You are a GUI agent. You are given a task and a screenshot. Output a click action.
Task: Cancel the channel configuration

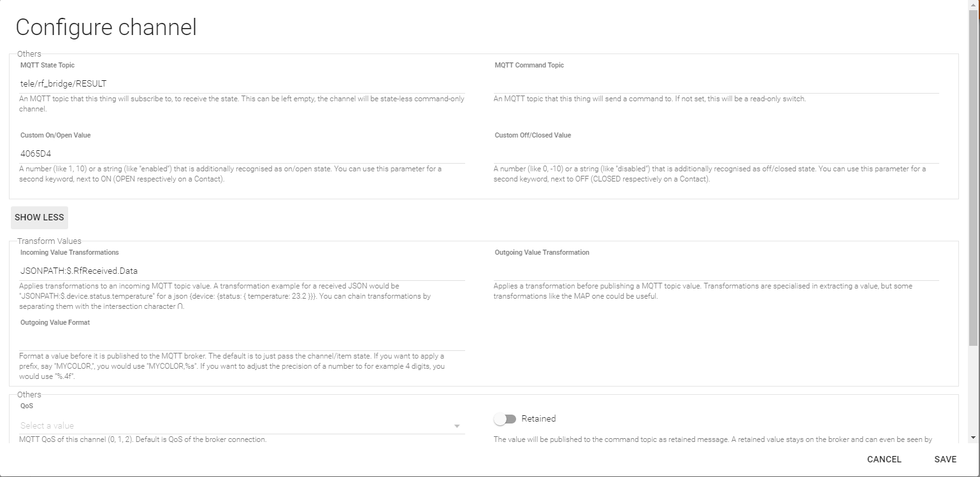[884, 459]
